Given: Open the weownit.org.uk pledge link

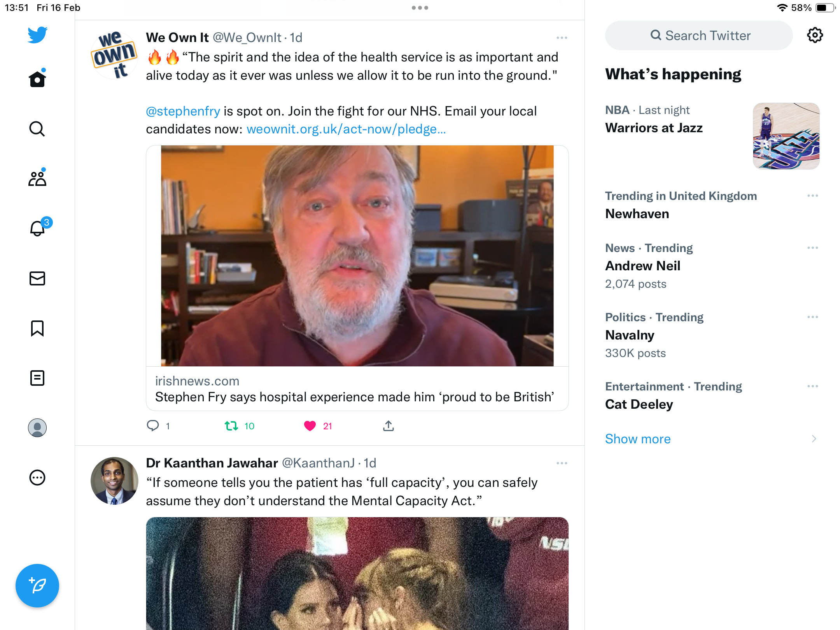Looking at the screenshot, I should [x=346, y=129].
